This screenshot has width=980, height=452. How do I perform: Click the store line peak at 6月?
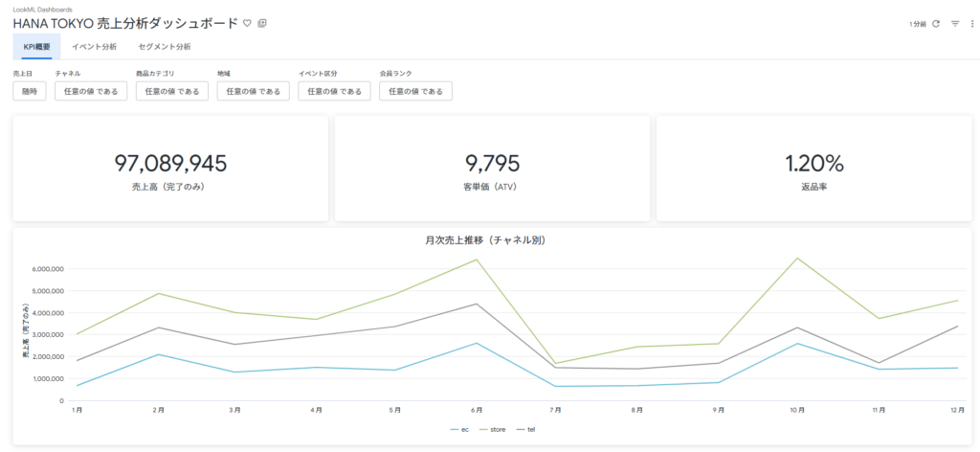tap(477, 260)
